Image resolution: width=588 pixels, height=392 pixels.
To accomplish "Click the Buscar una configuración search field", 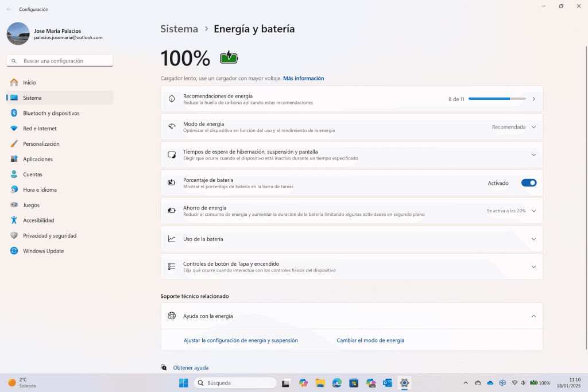I will 60,61.
